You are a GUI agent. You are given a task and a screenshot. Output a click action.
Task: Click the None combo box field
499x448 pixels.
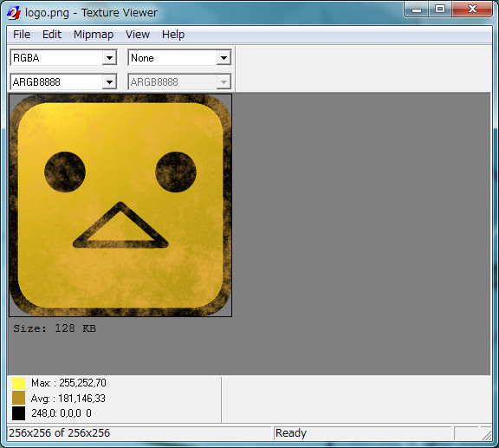179,58
